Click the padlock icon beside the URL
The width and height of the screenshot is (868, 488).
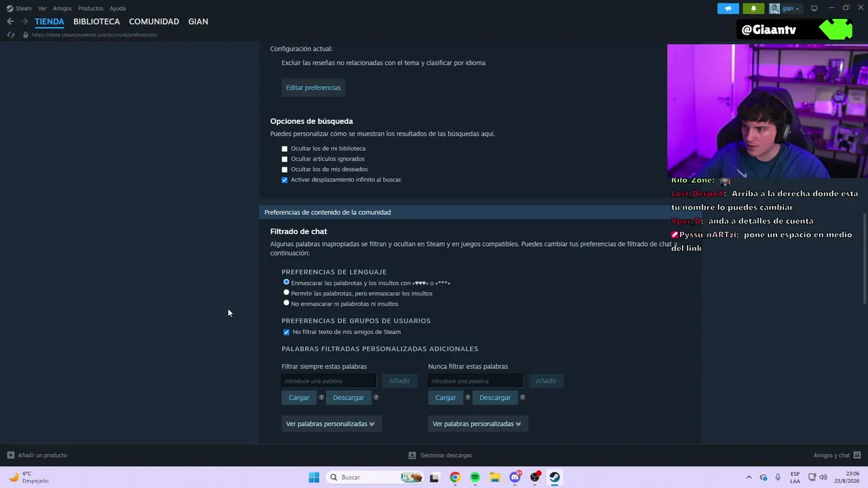pyautogui.click(x=26, y=35)
